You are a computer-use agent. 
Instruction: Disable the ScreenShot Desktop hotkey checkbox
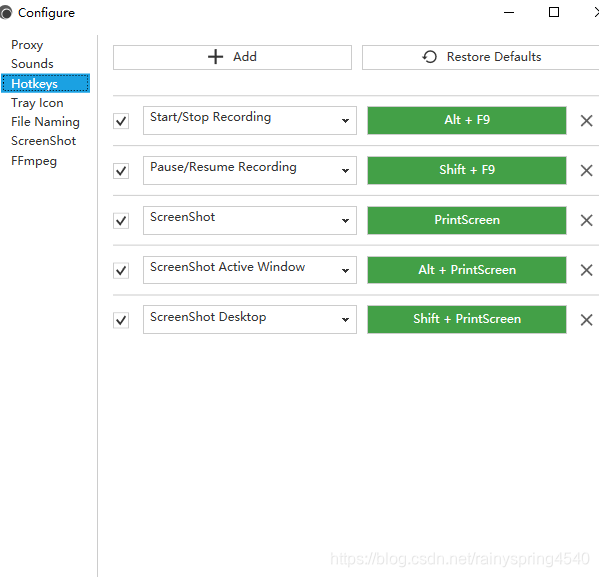point(121,320)
